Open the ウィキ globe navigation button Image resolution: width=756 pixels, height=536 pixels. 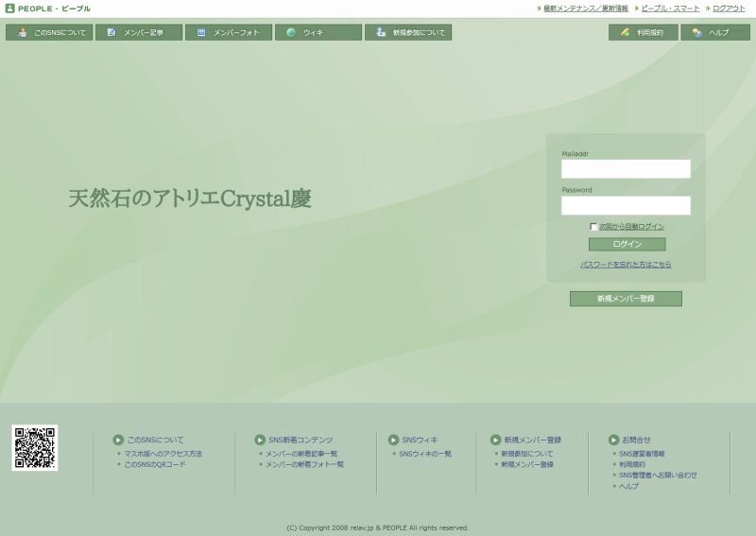[x=318, y=32]
